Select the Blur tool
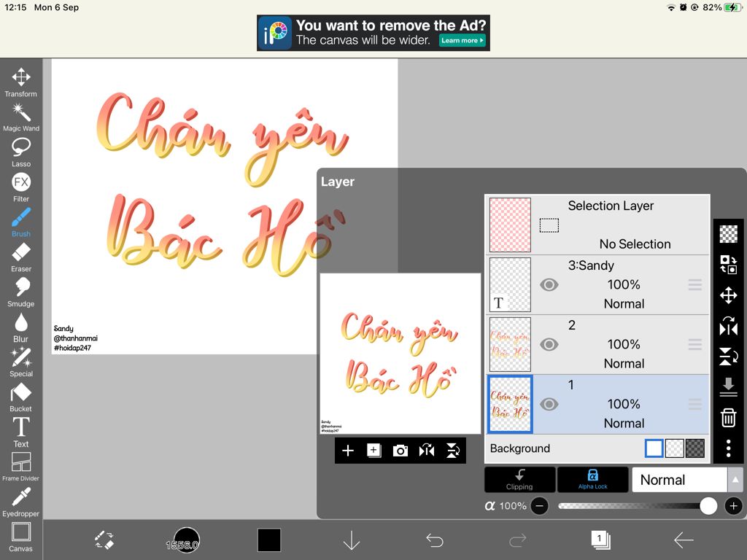This screenshot has width=747, height=560. coord(21,327)
